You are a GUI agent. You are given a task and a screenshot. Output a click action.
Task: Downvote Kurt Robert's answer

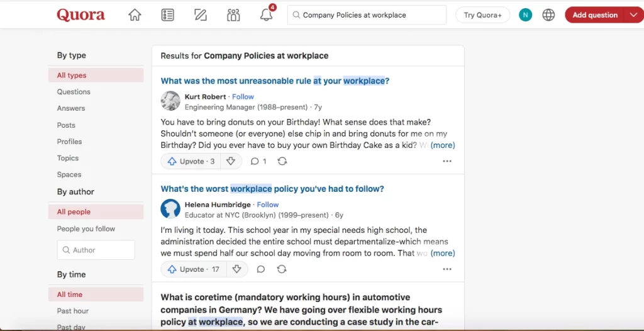pos(231,161)
